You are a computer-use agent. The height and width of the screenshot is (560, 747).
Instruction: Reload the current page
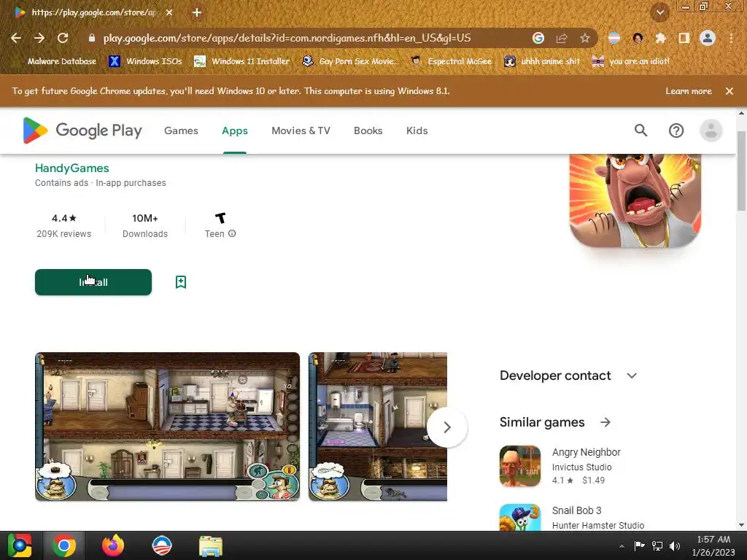tap(63, 38)
